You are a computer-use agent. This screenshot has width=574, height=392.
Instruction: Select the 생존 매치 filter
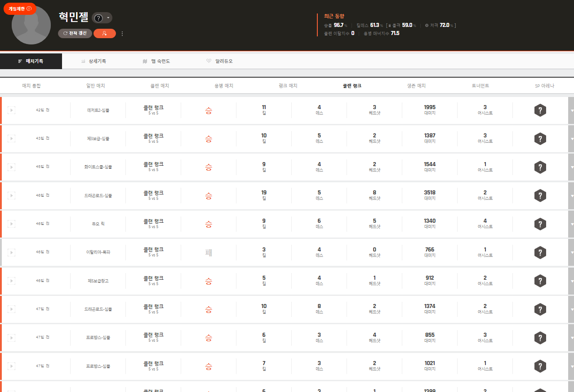click(x=415, y=86)
